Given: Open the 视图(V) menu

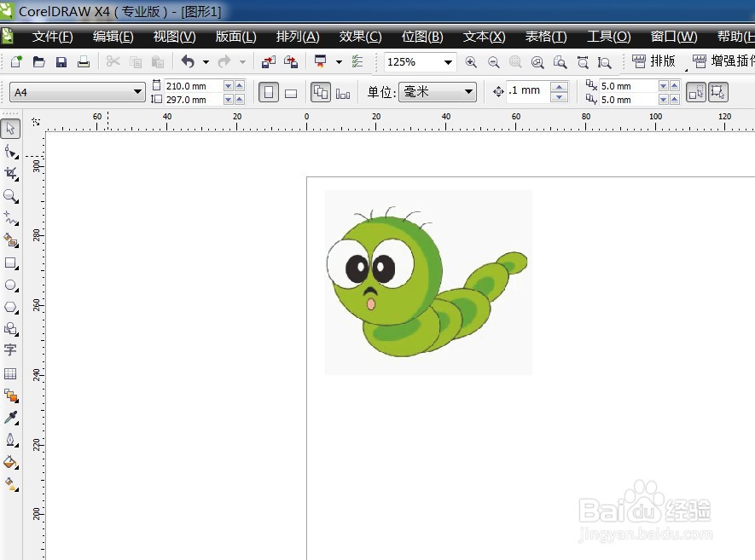Looking at the screenshot, I should [x=174, y=37].
